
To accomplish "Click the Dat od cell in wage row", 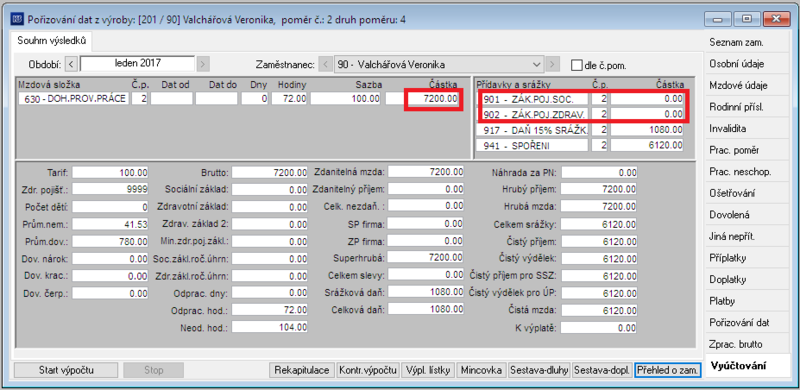I will (x=171, y=99).
